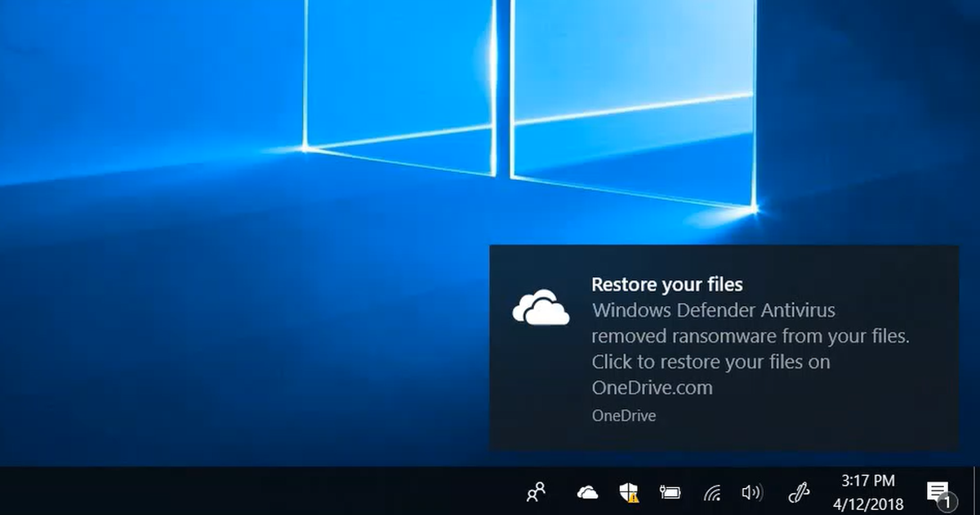Click the OneDrive cloud logo in notification
The width and height of the screenshot is (980, 515).
541,309
